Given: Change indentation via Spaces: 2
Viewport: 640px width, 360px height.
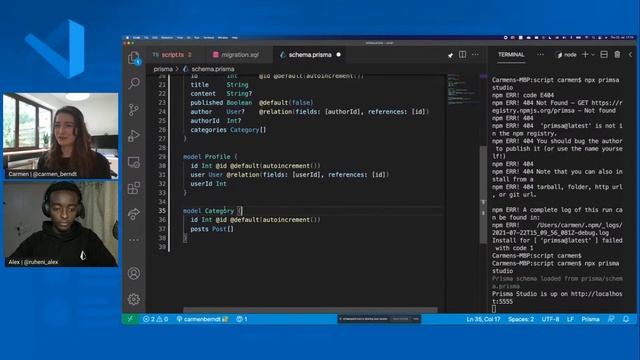Looking at the screenshot, I should (x=521, y=319).
